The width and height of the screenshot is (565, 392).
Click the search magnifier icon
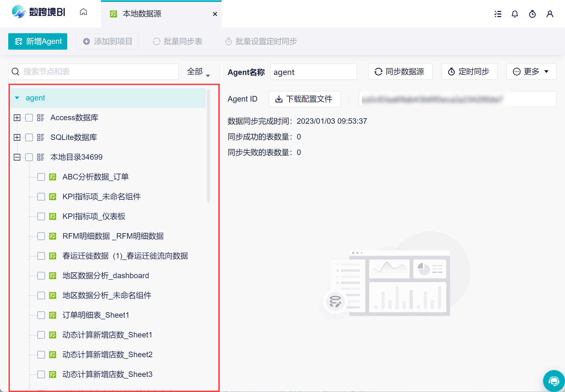(16, 72)
